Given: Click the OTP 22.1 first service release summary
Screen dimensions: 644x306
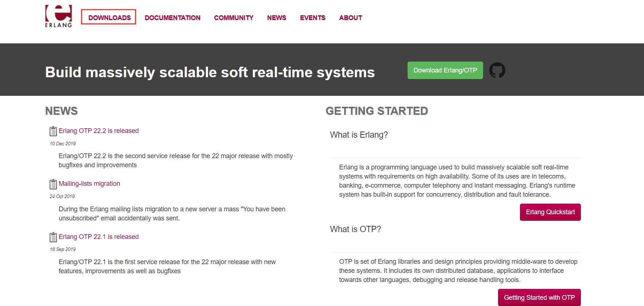Looking at the screenshot, I should [167, 266].
